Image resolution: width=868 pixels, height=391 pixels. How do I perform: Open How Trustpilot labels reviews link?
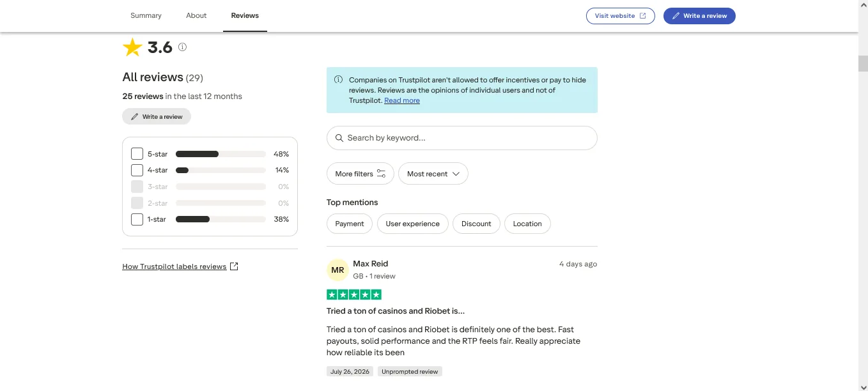[174, 266]
